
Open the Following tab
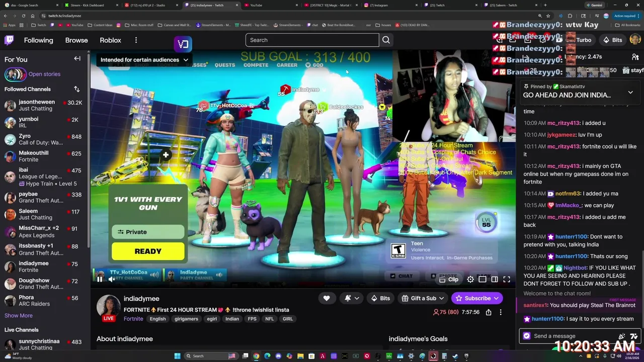click(x=38, y=40)
